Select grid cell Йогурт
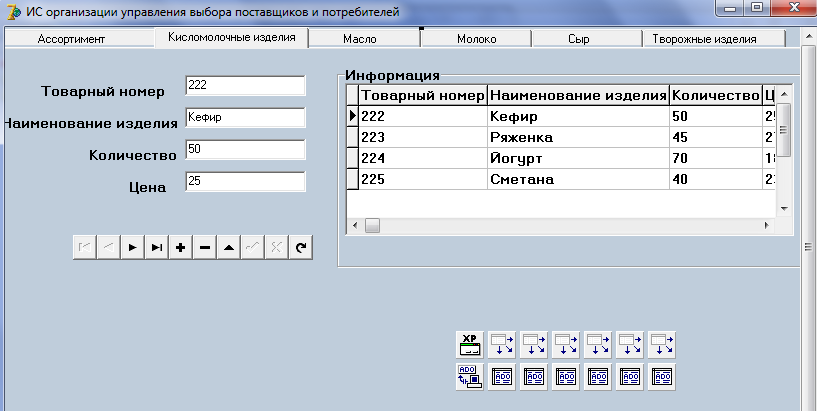This screenshot has width=817, height=411. 578,158
